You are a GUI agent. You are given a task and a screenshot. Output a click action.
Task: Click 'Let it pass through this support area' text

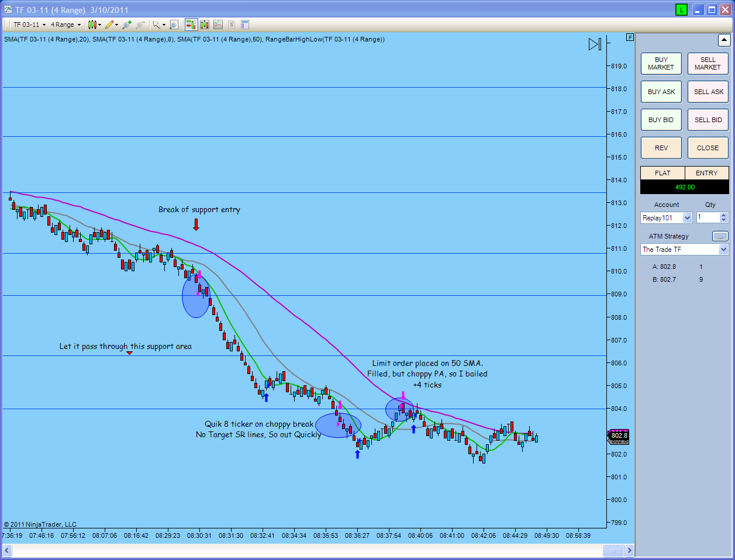click(125, 347)
